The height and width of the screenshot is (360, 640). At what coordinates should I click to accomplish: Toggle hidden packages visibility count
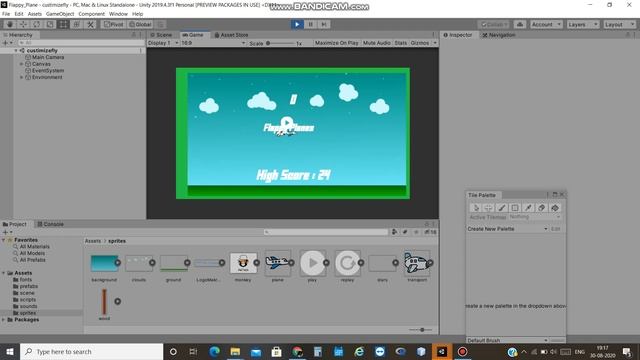430,232
